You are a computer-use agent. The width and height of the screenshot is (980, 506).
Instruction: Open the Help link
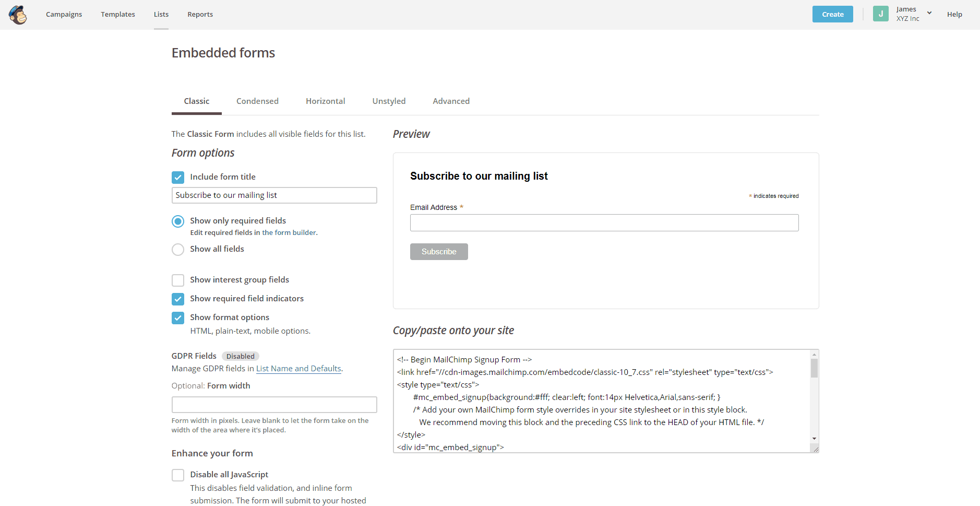954,15
